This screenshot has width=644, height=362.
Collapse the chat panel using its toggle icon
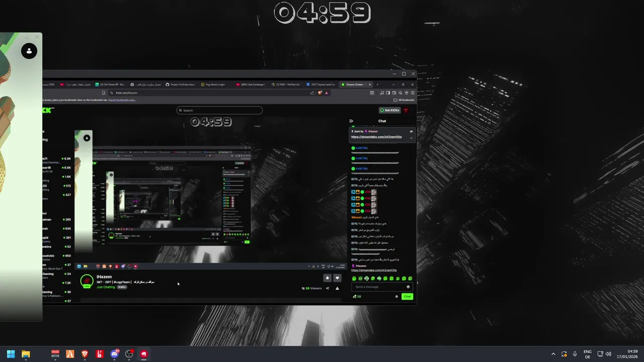coord(351,121)
